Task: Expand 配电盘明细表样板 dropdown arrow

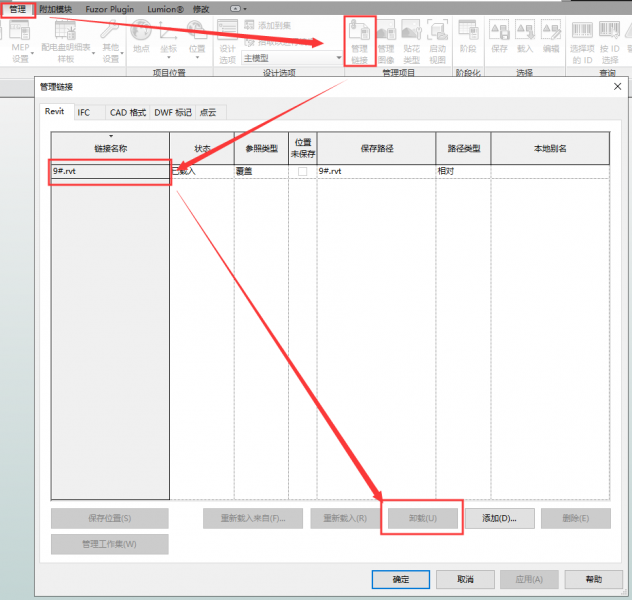Action: tap(94, 53)
